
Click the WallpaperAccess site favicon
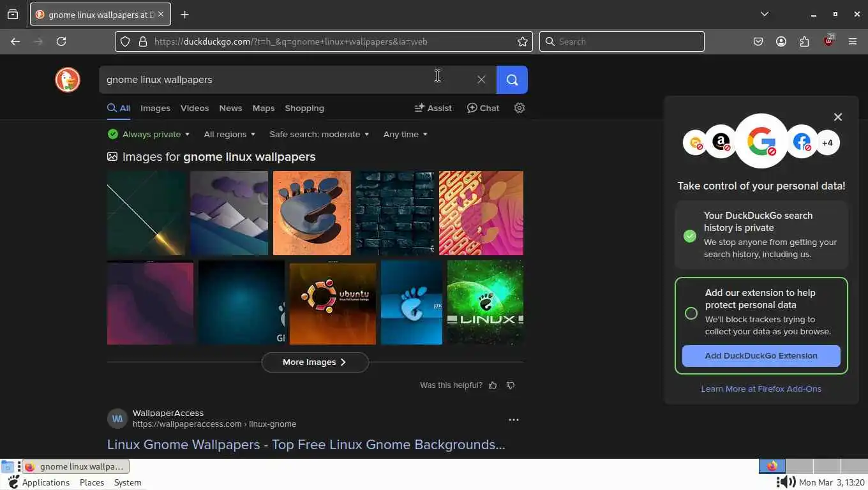[x=117, y=419]
